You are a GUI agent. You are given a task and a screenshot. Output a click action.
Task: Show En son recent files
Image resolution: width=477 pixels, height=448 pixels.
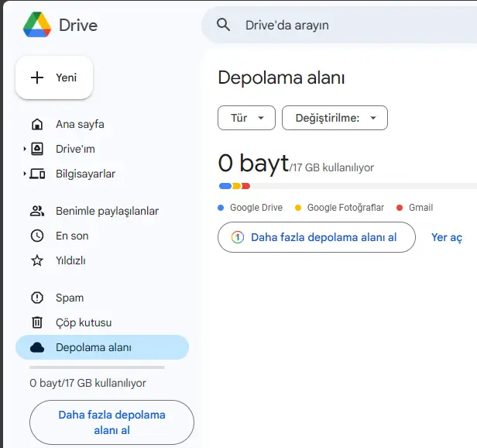click(102, 236)
